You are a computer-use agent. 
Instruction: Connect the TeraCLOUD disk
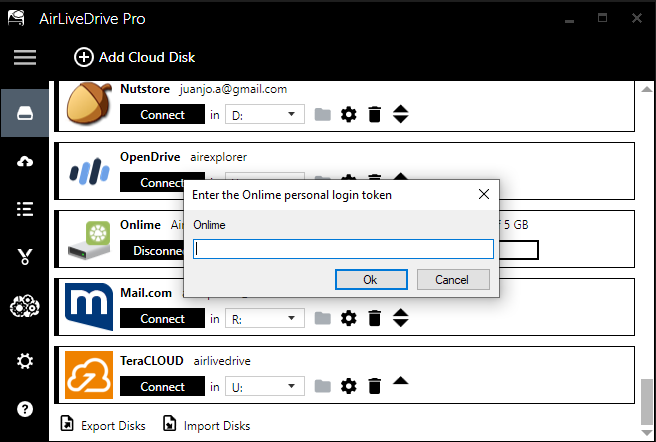click(162, 386)
